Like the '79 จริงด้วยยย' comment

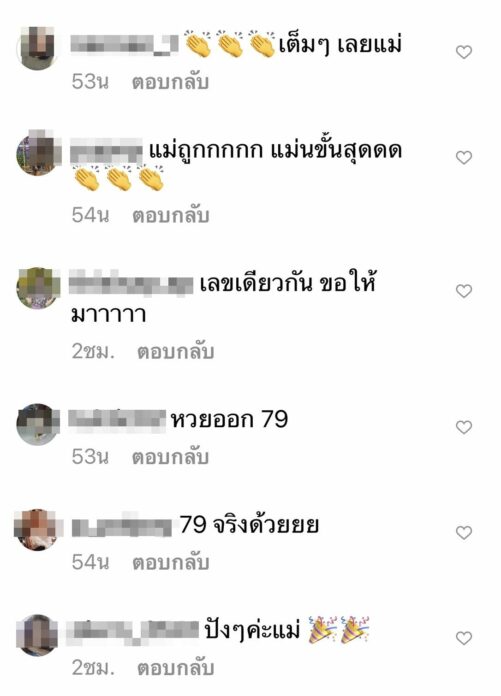pyautogui.click(x=464, y=532)
